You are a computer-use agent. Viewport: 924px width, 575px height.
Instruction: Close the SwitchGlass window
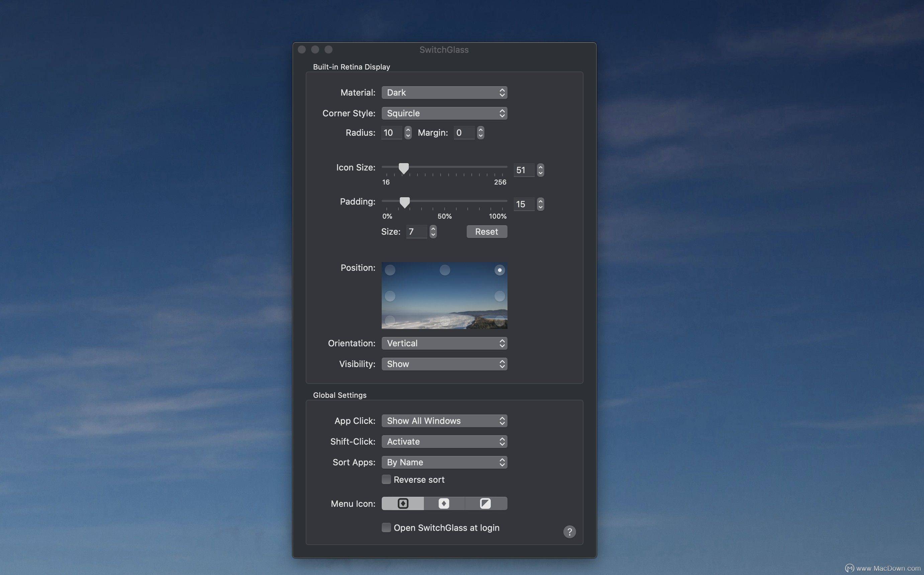pos(302,49)
